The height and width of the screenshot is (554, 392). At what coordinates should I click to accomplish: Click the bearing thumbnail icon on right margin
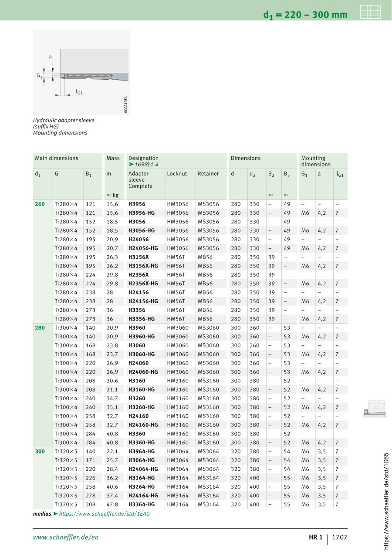[x=375, y=409]
